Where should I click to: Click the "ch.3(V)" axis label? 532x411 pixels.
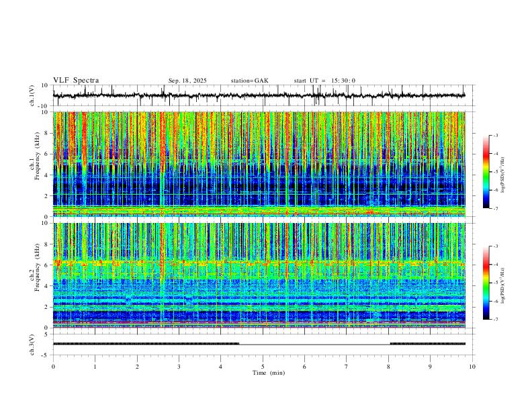pos(32,345)
